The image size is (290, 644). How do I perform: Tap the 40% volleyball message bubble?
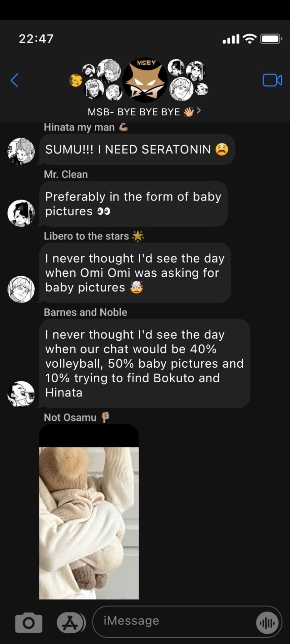point(144,363)
